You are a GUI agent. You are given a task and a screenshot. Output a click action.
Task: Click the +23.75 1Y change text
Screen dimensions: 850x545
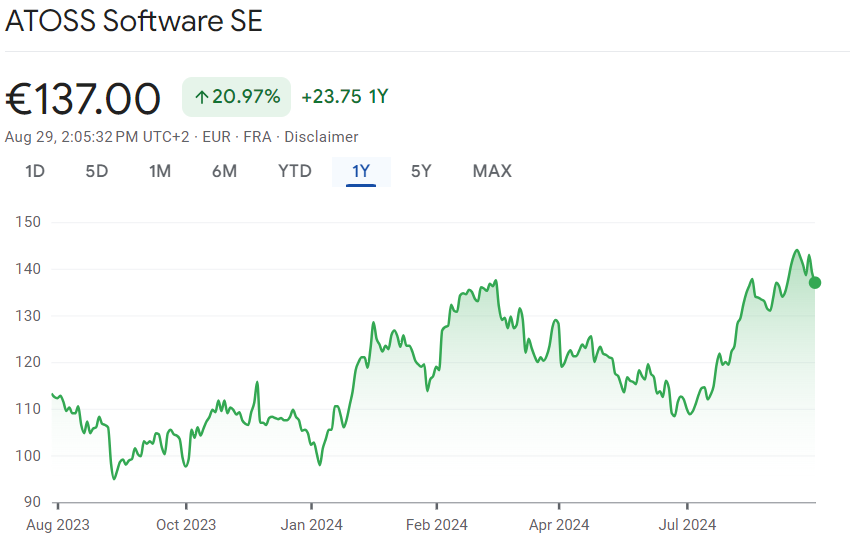point(345,97)
